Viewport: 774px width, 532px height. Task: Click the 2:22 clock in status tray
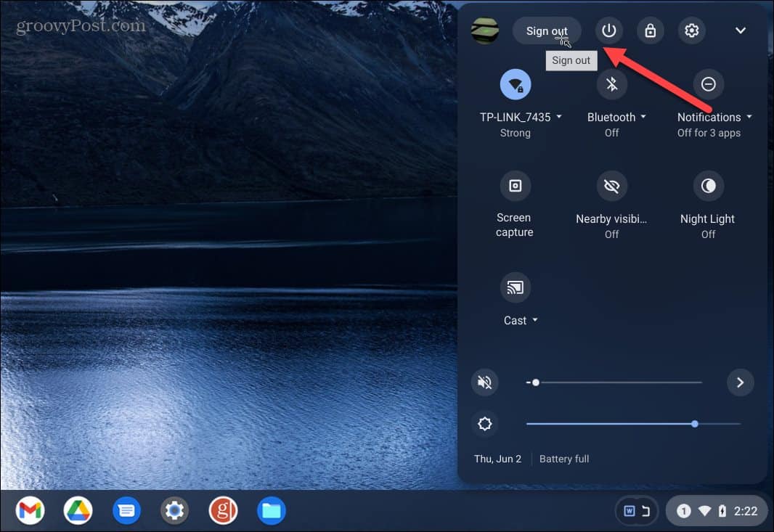[x=746, y=511]
